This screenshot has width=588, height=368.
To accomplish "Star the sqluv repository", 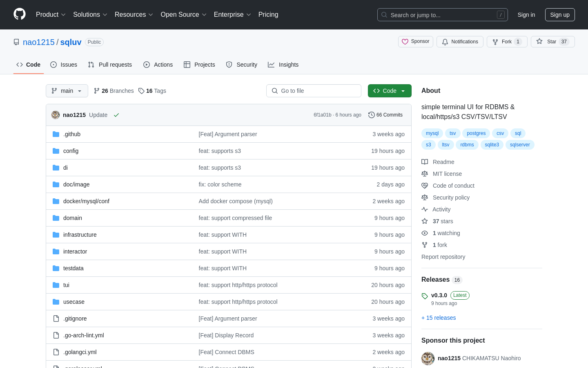I will (553, 42).
